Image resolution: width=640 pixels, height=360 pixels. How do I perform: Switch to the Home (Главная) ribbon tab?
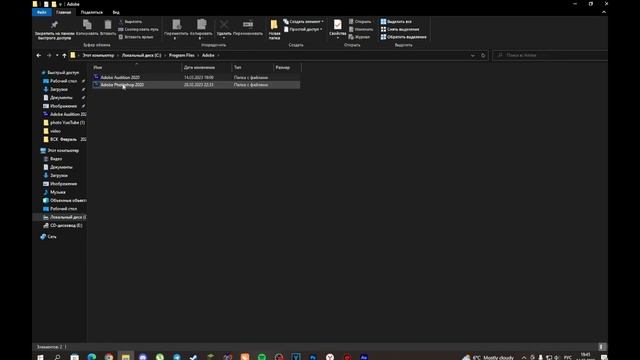pos(63,12)
